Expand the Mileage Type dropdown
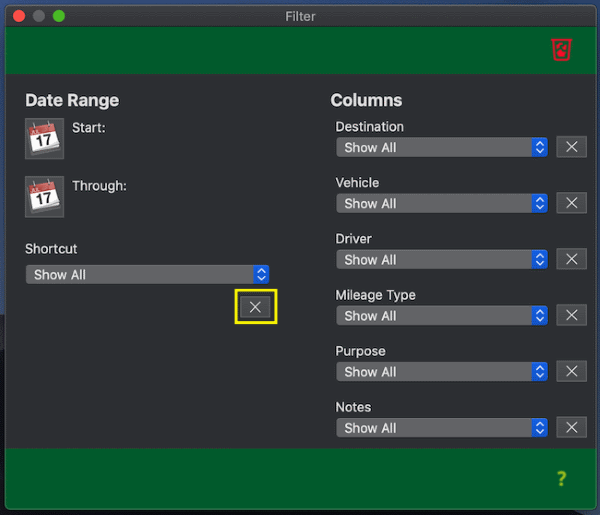 442,315
